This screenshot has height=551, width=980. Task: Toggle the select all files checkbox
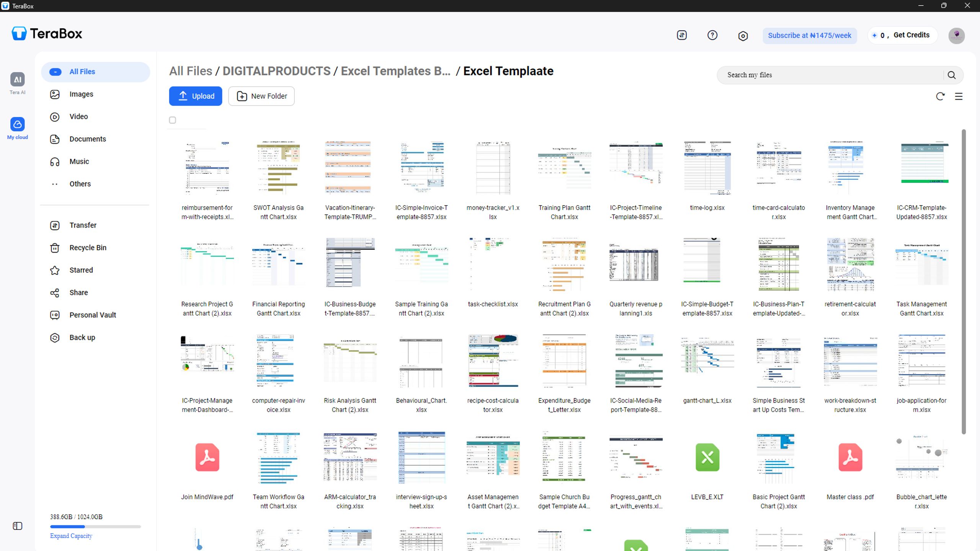173,120
